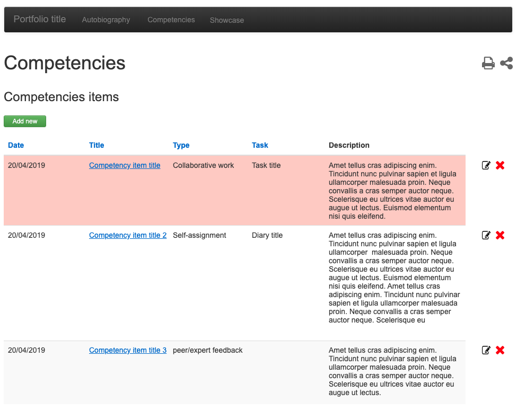The width and height of the screenshot is (517, 420).
Task: Sort table by Title column header
Action: (97, 146)
